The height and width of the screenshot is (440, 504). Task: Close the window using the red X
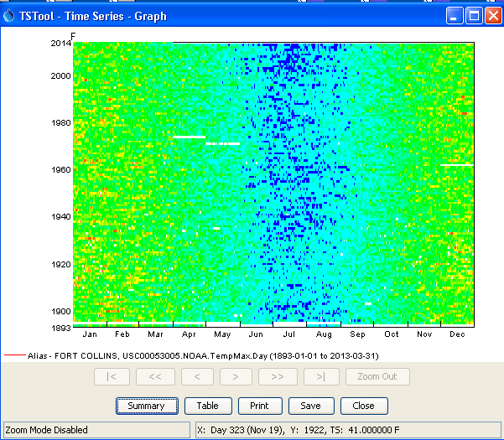491,16
